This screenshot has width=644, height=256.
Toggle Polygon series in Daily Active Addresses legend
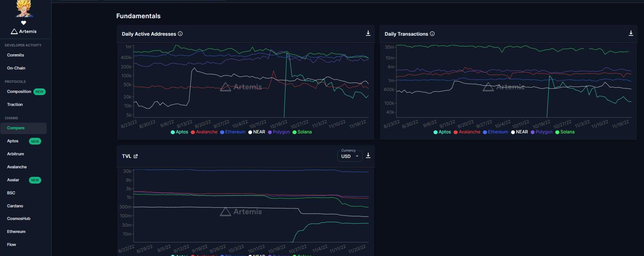279,132
